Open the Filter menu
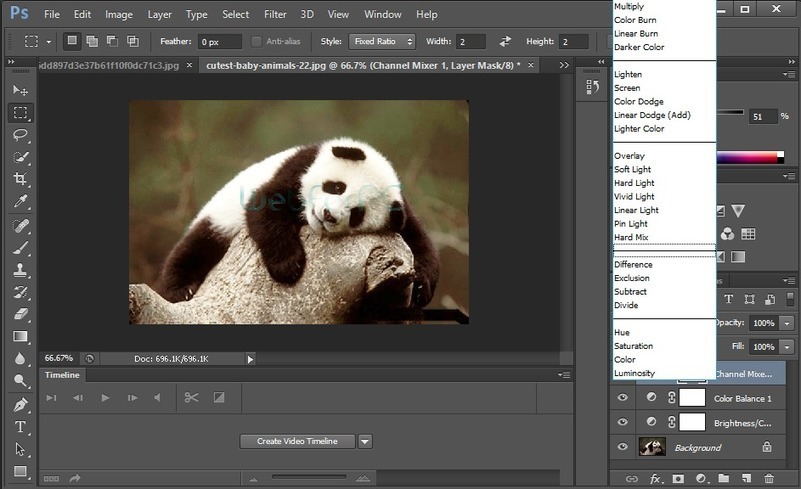The height and width of the screenshot is (489, 801). (x=275, y=15)
